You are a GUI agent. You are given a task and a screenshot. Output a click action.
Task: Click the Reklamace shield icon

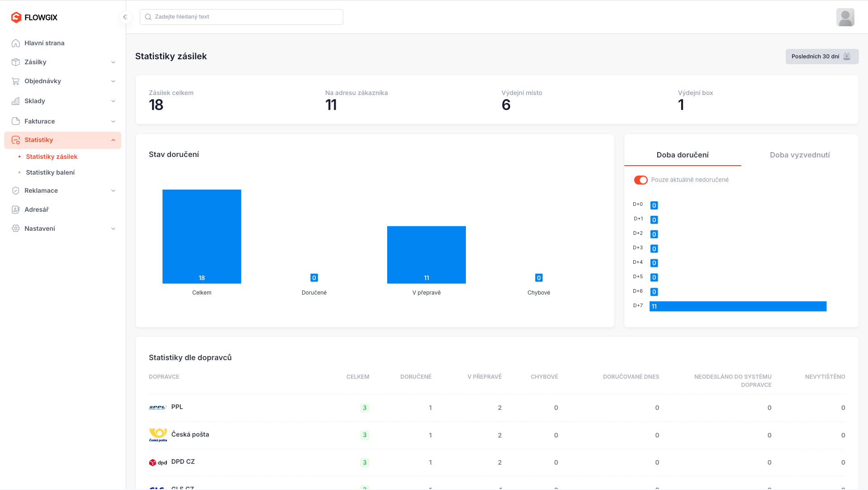click(x=16, y=190)
